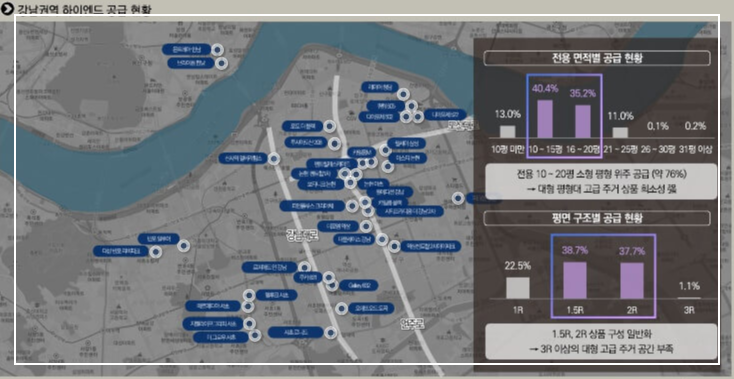Select the '10평 미만' axis label
The image size is (734, 379).
(x=508, y=150)
